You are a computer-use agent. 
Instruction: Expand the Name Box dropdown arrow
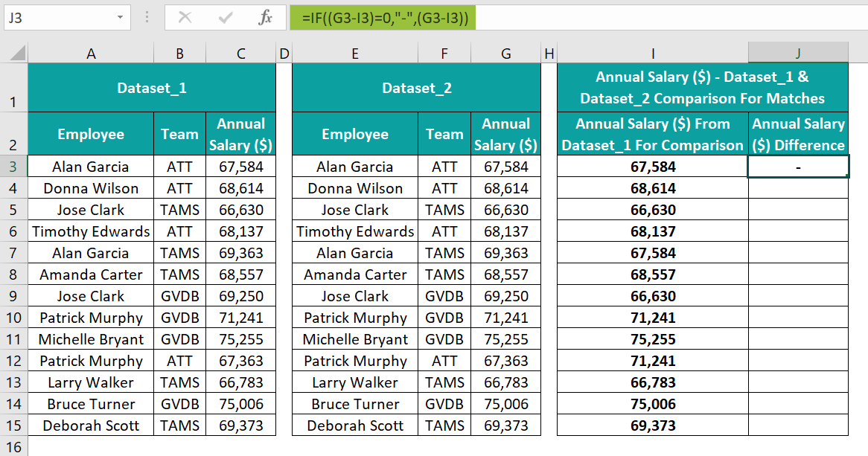[x=120, y=18]
